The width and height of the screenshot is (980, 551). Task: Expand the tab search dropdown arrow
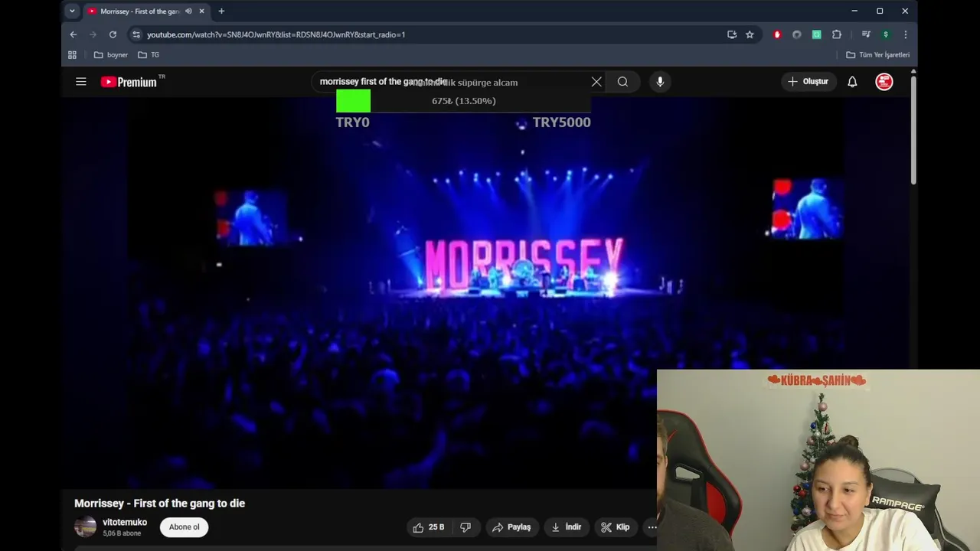tap(72, 11)
